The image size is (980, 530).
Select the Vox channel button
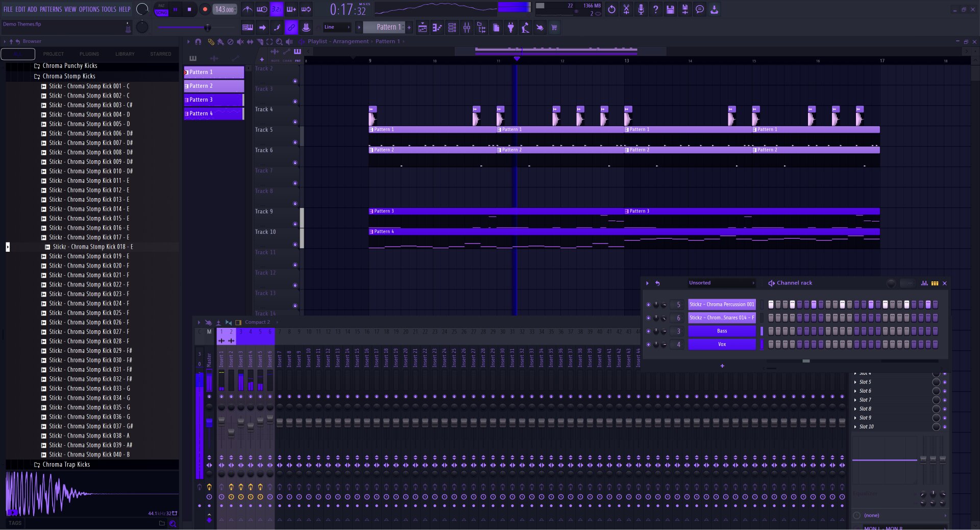click(x=722, y=344)
